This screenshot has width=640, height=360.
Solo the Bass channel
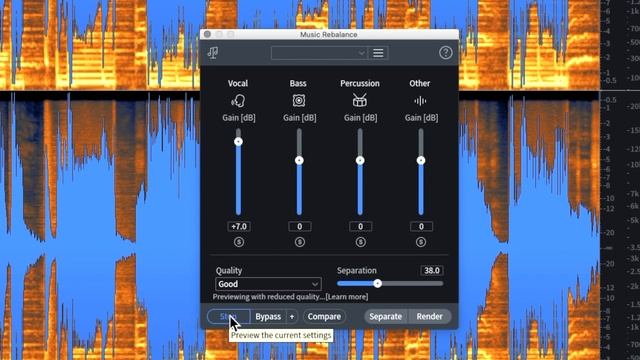pyautogui.click(x=300, y=242)
